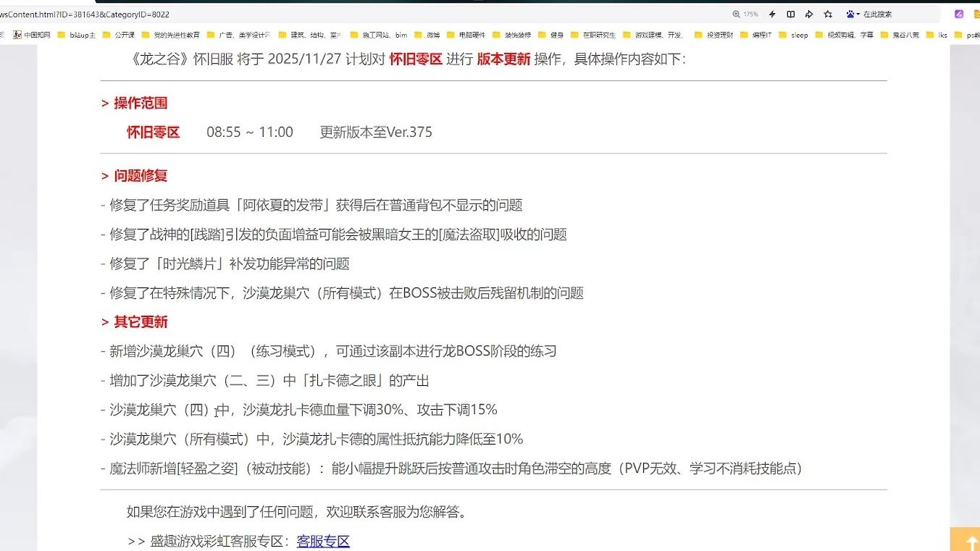Click the line mentioning 魔法盗取 fix
This screenshot has width=980, height=551.
334,234
